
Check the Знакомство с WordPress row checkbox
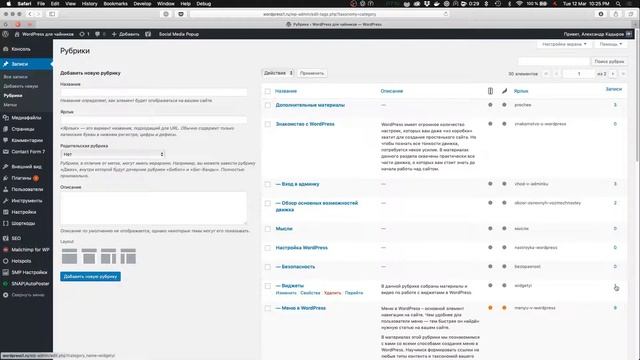point(268,124)
